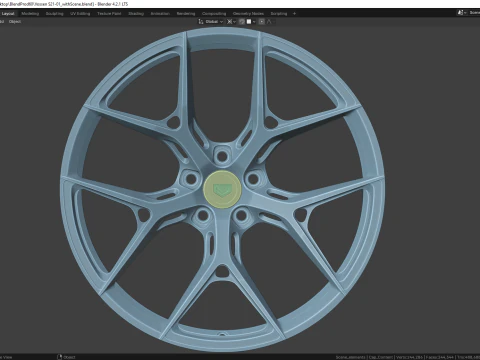480x360 pixels.
Task: Switch to the Layout workspace tab
Action: [x=8, y=14]
